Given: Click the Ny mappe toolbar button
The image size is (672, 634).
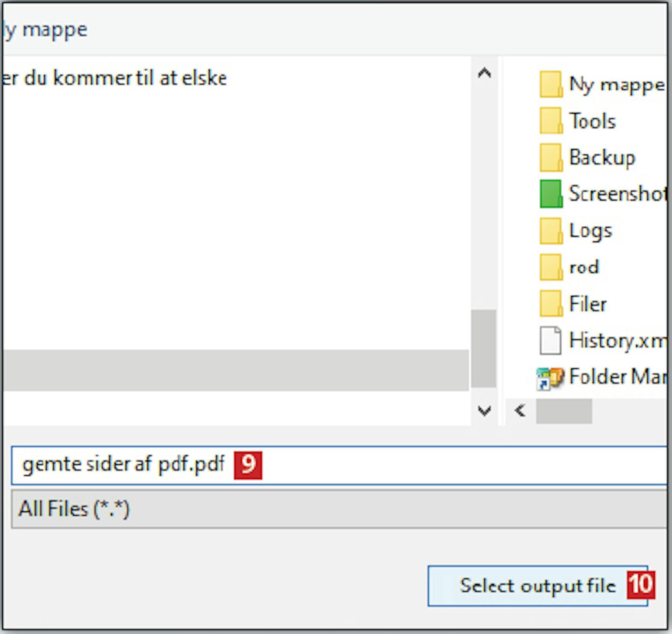Looking at the screenshot, I should (45, 30).
